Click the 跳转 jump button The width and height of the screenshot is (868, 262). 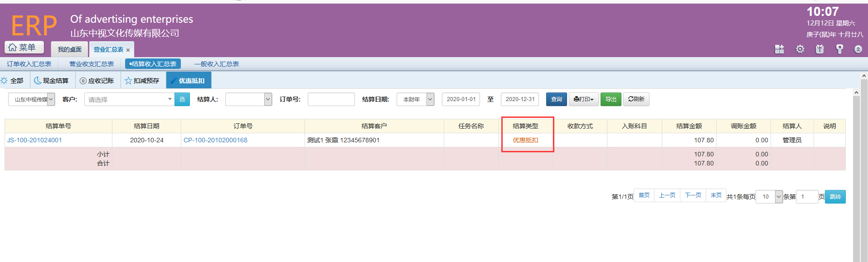pos(835,197)
